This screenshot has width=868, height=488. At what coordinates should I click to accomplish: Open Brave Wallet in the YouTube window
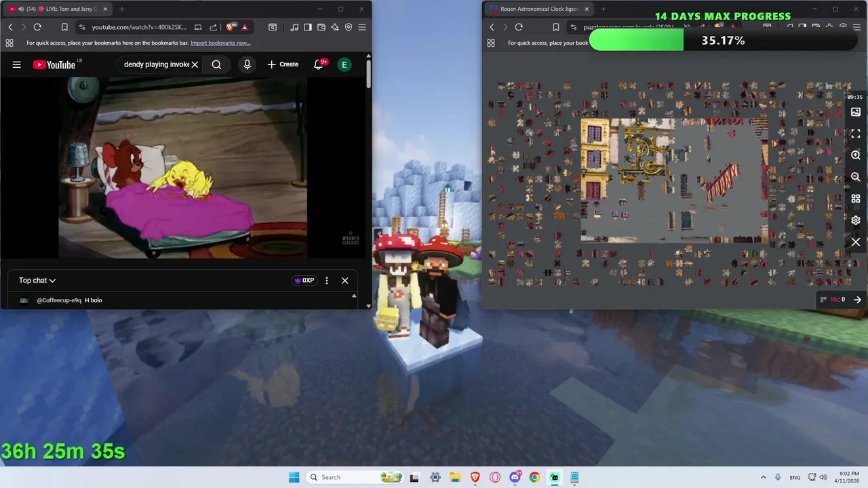pyautogui.click(x=321, y=27)
